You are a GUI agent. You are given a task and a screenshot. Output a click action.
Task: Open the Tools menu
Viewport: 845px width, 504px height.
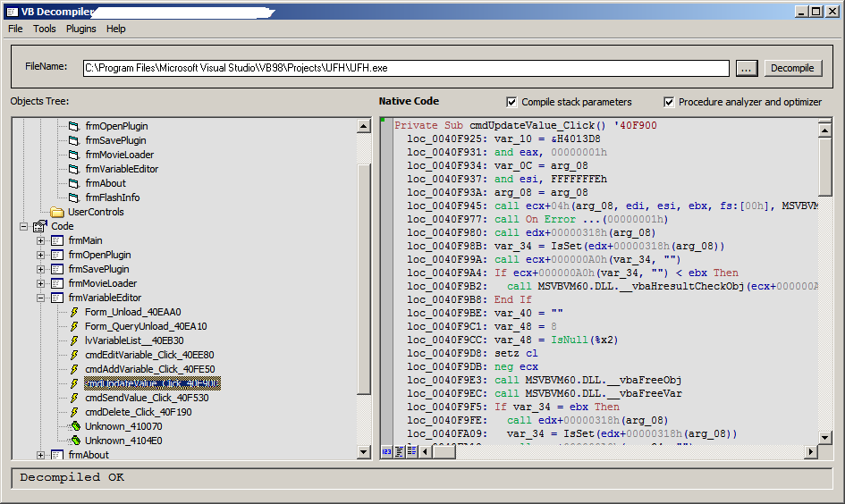(x=45, y=29)
